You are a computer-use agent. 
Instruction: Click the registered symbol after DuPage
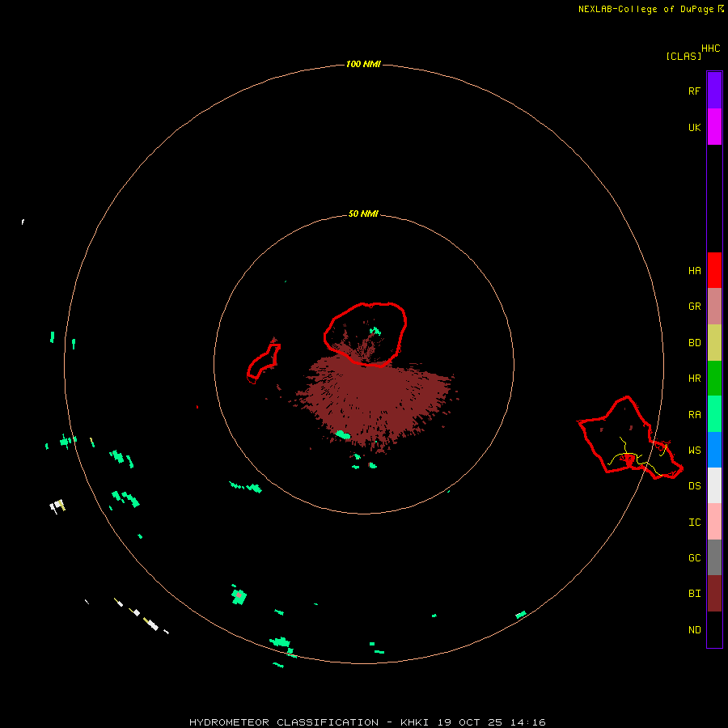point(721,8)
